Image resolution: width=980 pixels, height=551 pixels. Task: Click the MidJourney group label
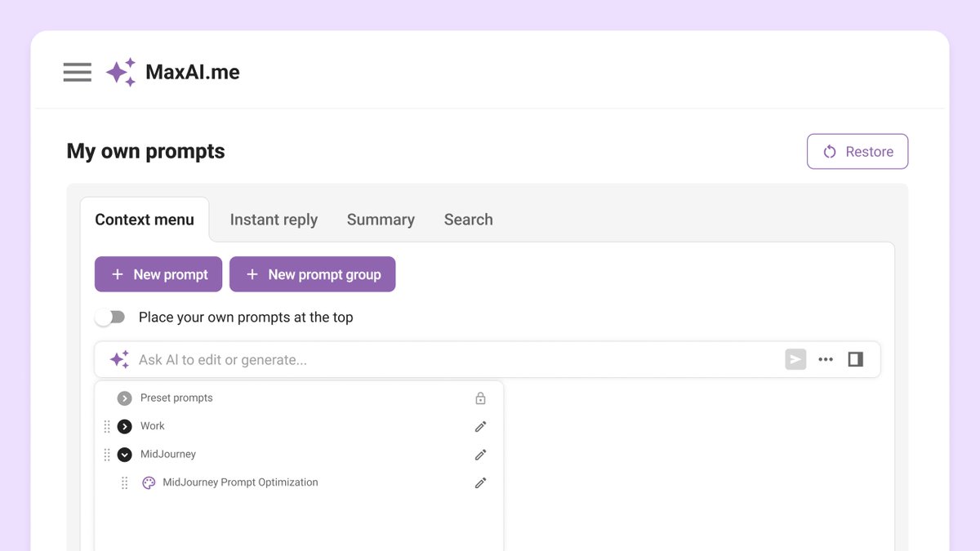click(x=168, y=454)
